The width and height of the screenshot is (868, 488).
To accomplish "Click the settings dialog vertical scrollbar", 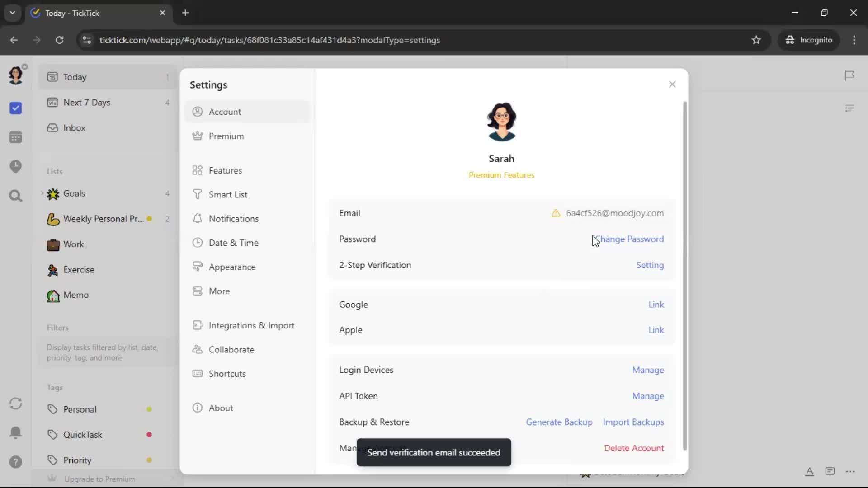I will [685, 276].
